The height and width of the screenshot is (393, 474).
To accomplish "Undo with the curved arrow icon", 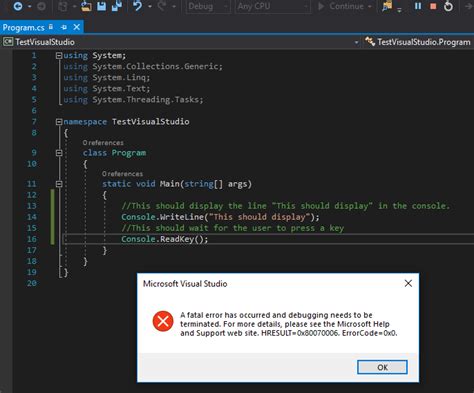I will pos(137,6).
